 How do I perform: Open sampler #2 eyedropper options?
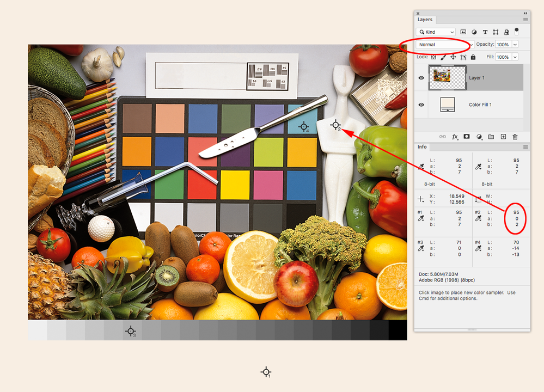[479, 218]
